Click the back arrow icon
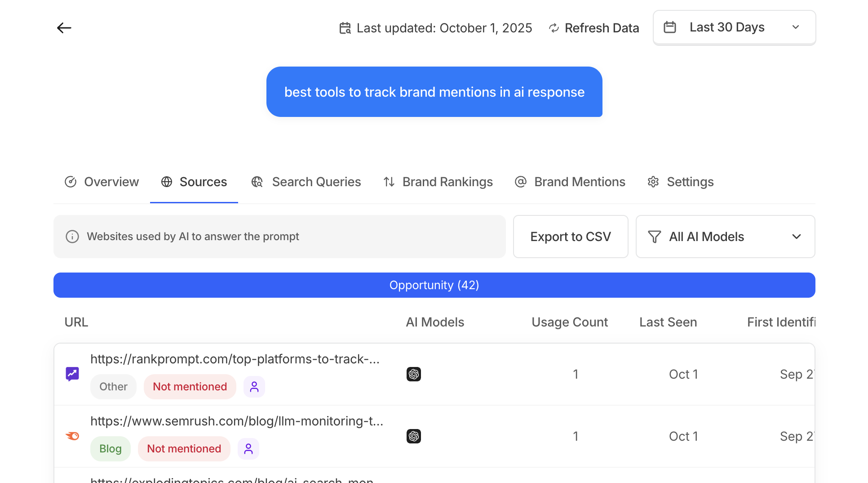 coord(64,28)
